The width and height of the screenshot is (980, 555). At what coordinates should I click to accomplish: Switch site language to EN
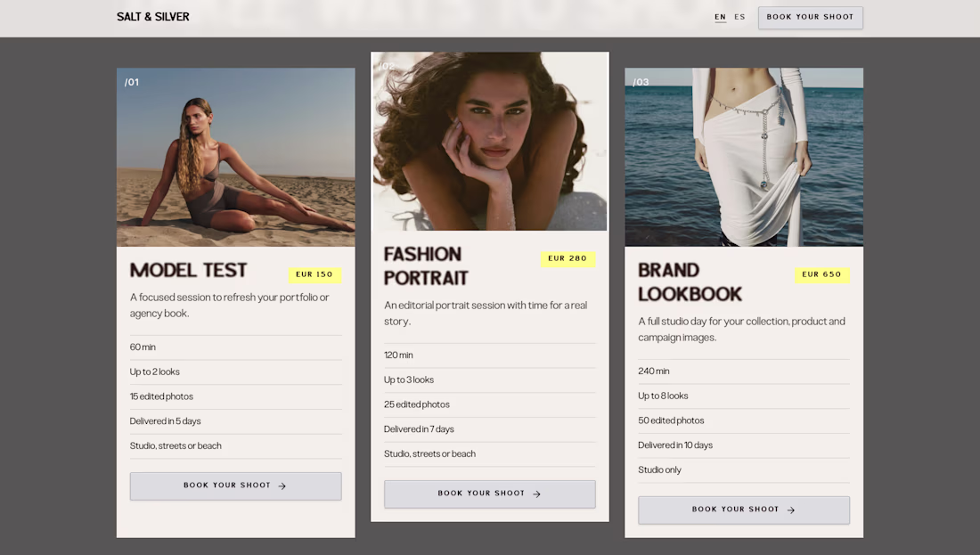pyautogui.click(x=720, y=17)
